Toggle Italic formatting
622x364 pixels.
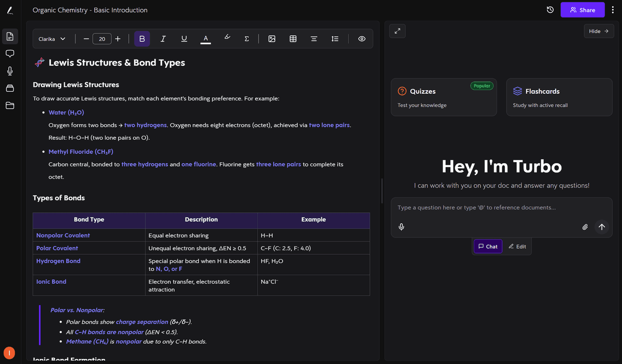click(x=163, y=38)
